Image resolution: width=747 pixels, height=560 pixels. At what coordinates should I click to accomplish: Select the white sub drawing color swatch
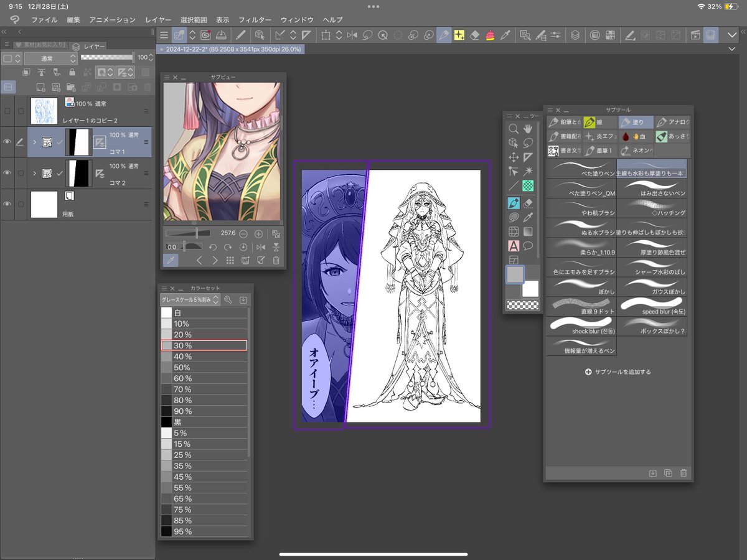tap(530, 289)
